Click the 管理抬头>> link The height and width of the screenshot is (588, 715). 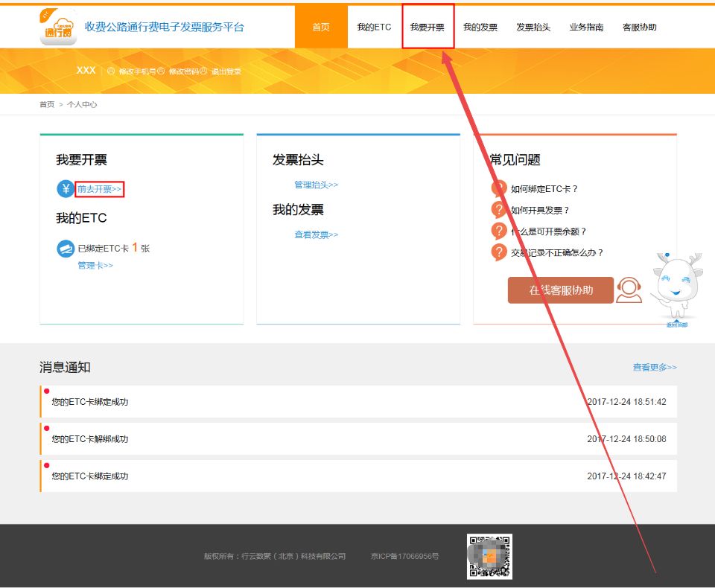(316, 185)
